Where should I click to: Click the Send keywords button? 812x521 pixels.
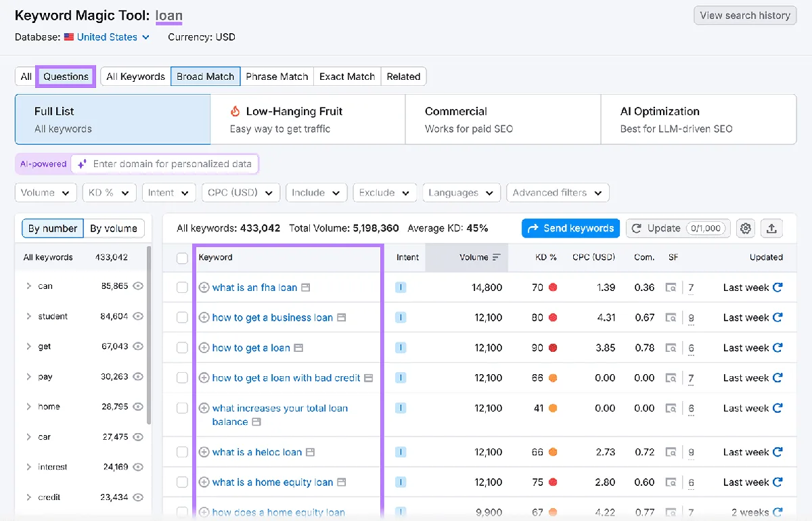pos(571,229)
